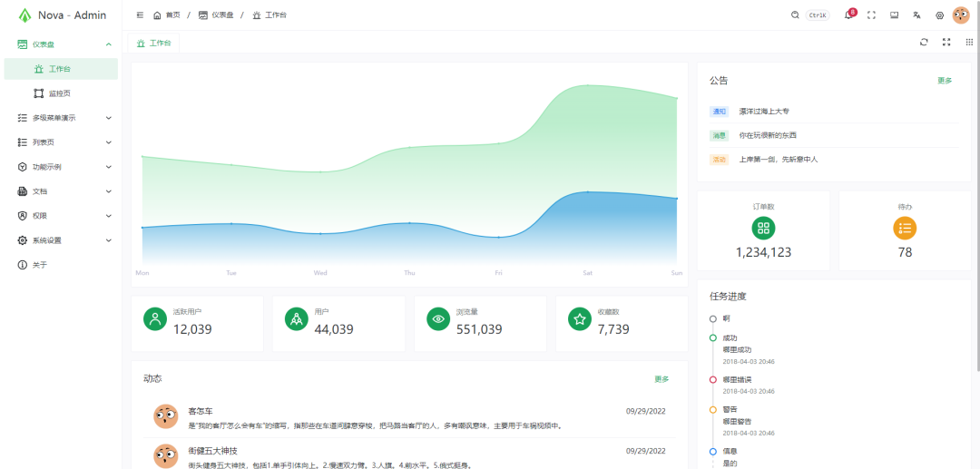Click the 订单数 green grid icon
Image resolution: width=980 pixels, height=469 pixels.
[763, 229]
